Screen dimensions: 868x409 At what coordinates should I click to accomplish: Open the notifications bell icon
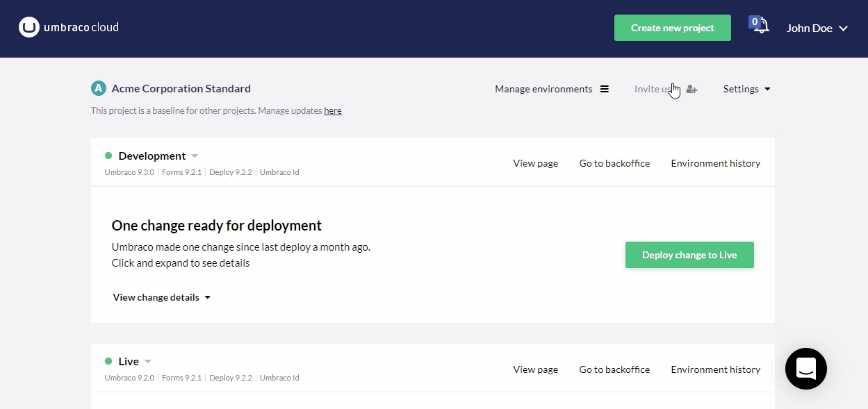(x=762, y=27)
